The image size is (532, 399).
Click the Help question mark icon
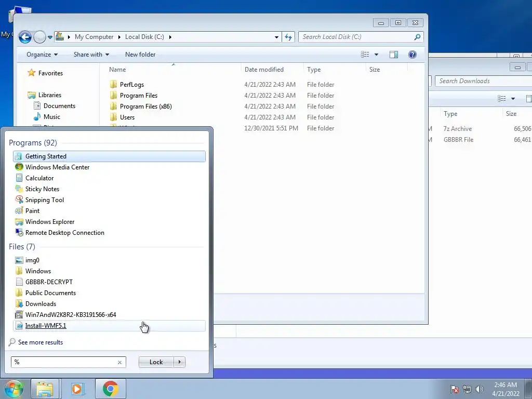[412, 55]
